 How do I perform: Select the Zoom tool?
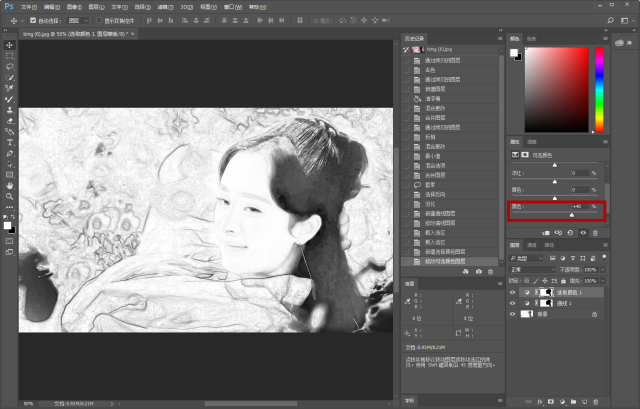[9, 197]
